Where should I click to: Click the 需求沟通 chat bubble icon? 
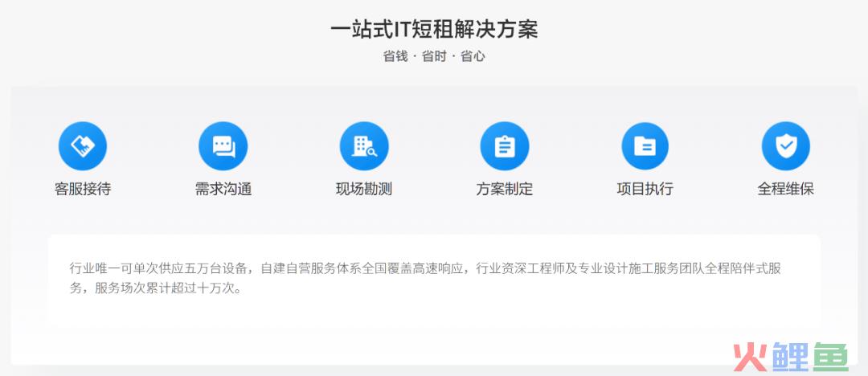(223, 146)
